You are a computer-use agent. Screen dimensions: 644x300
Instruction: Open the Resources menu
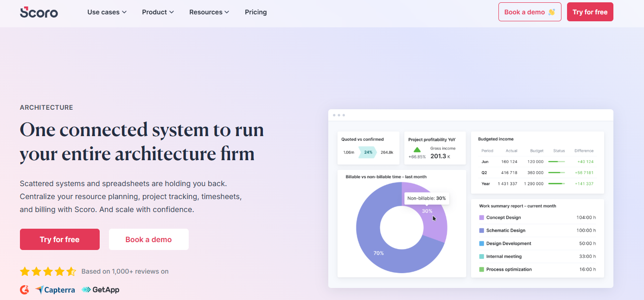(209, 12)
